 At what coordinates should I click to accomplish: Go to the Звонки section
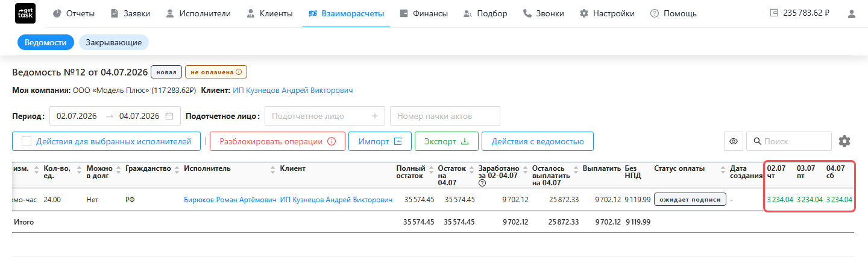tap(543, 13)
